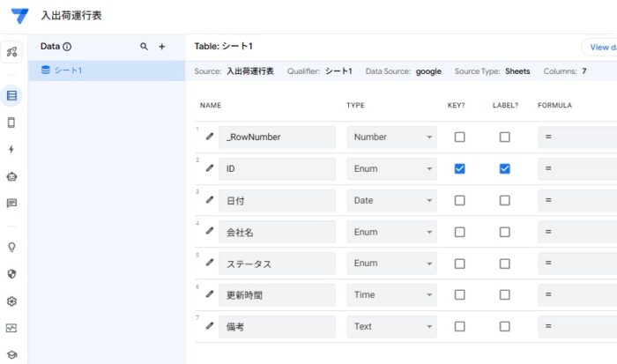617x364 pixels.
Task: Click the 日付 column name field
Action: click(x=277, y=201)
